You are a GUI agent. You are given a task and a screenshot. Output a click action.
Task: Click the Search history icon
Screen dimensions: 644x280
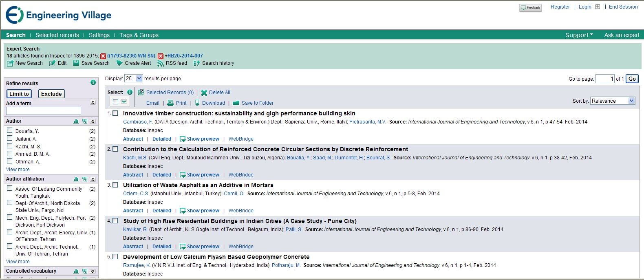coord(196,63)
